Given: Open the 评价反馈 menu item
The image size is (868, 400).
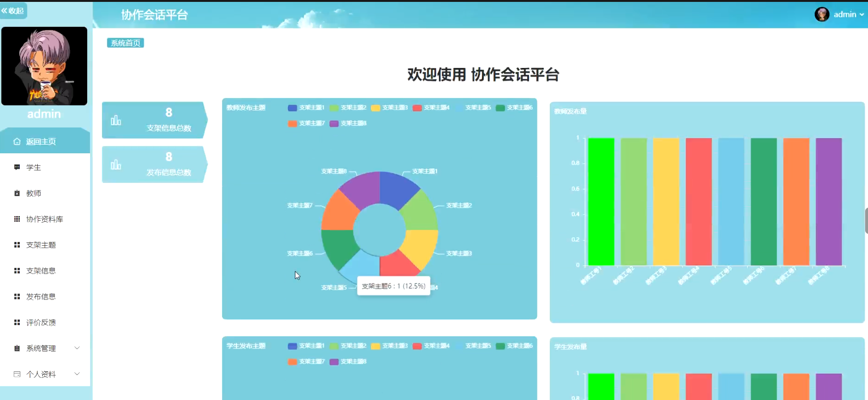Looking at the screenshot, I should (41, 323).
